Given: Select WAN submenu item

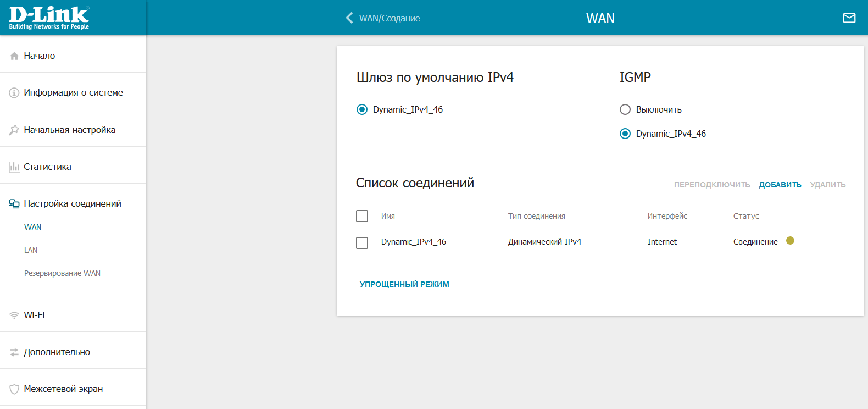Looking at the screenshot, I should [x=33, y=227].
